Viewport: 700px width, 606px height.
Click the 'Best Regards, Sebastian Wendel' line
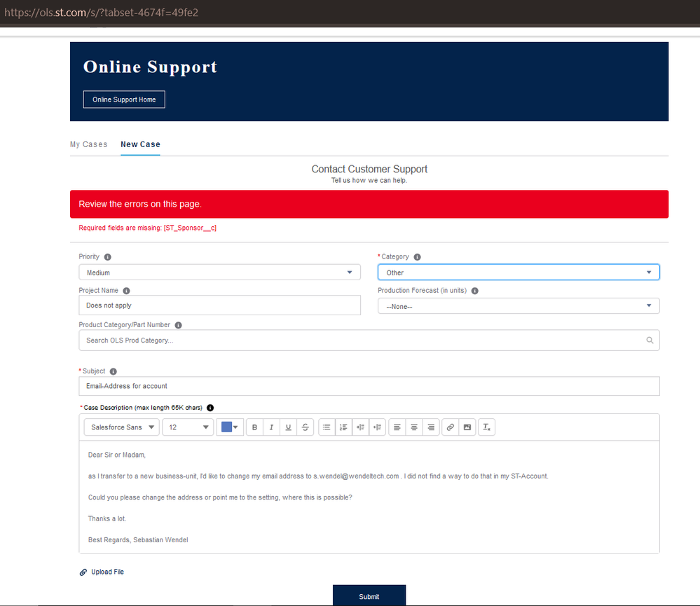[138, 540]
